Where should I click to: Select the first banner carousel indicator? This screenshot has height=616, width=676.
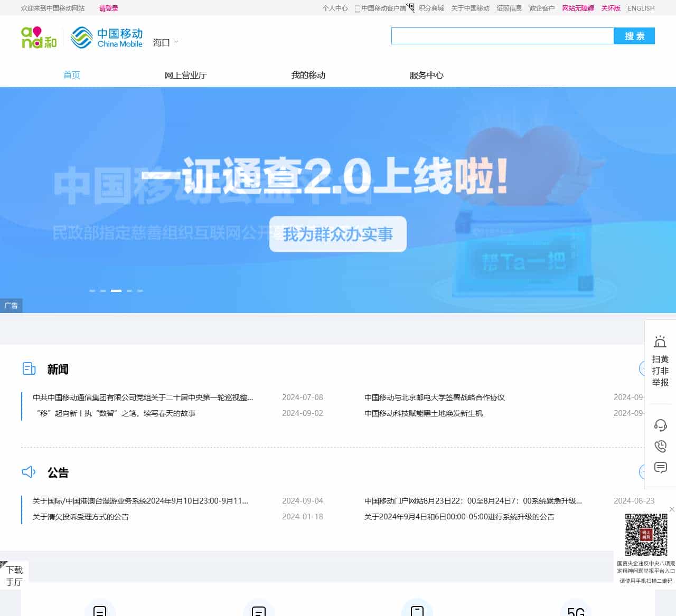92,291
